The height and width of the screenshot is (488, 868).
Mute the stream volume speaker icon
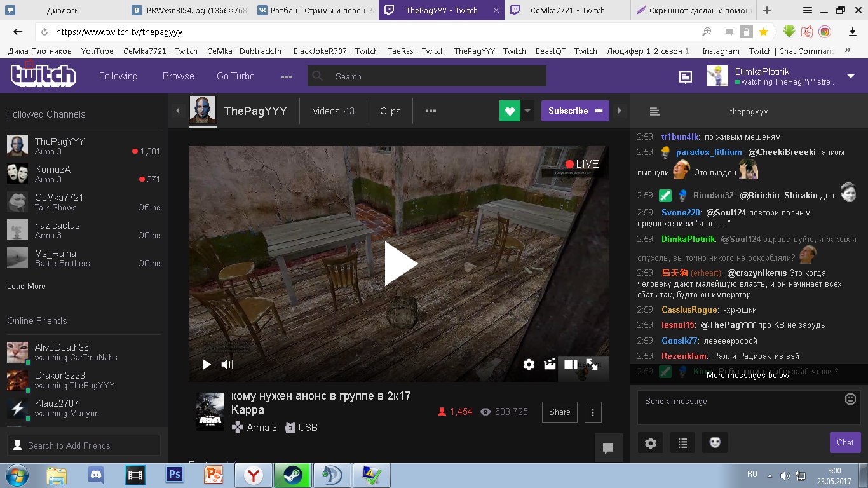[x=227, y=364]
